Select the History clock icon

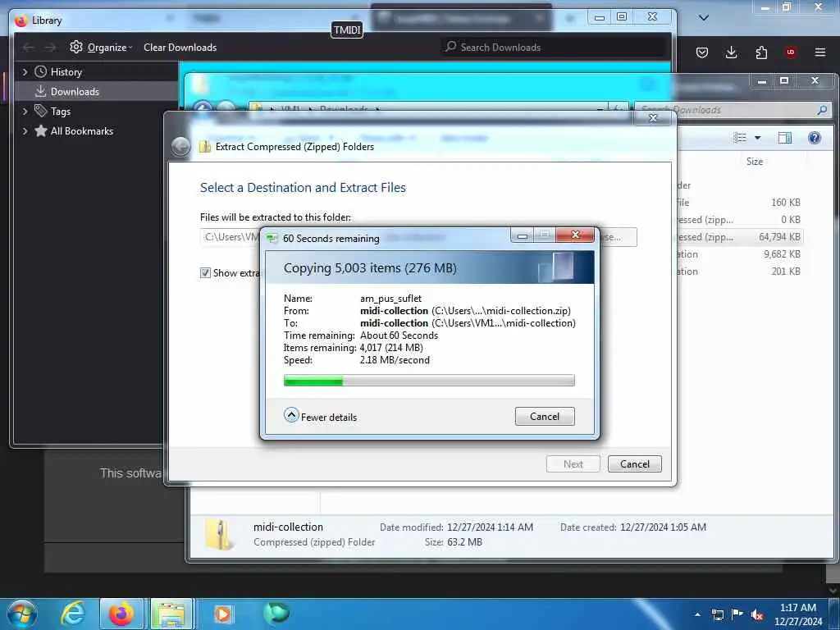coord(41,72)
